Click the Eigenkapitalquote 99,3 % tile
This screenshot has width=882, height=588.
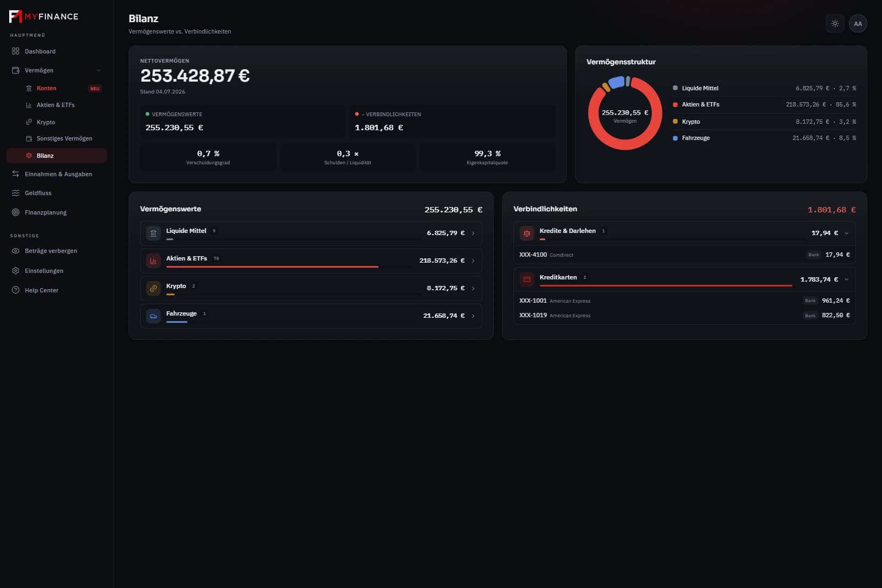tap(487, 157)
